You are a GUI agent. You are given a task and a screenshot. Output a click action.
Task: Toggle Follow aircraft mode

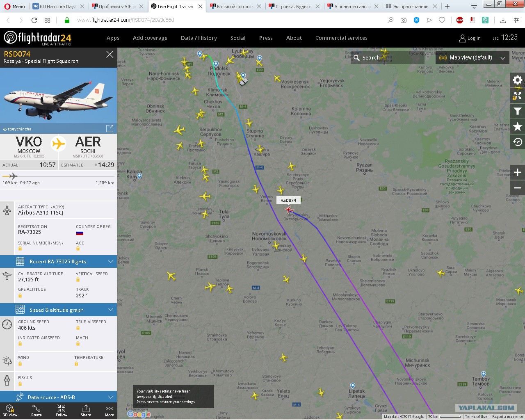tap(62, 411)
